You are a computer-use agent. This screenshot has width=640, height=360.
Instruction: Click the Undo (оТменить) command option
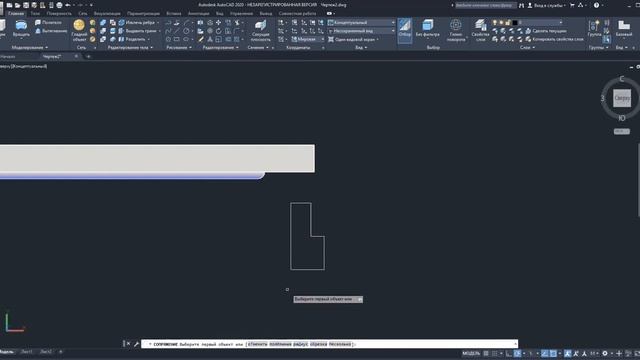pos(257,344)
